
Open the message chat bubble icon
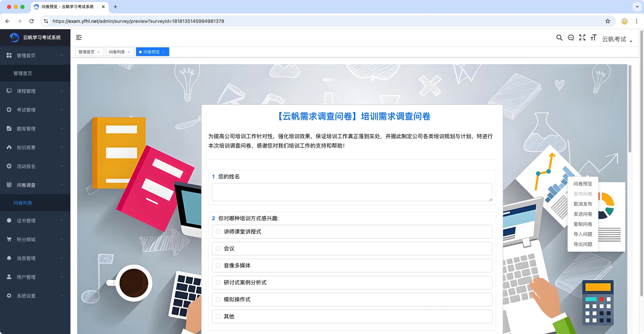pos(571,38)
